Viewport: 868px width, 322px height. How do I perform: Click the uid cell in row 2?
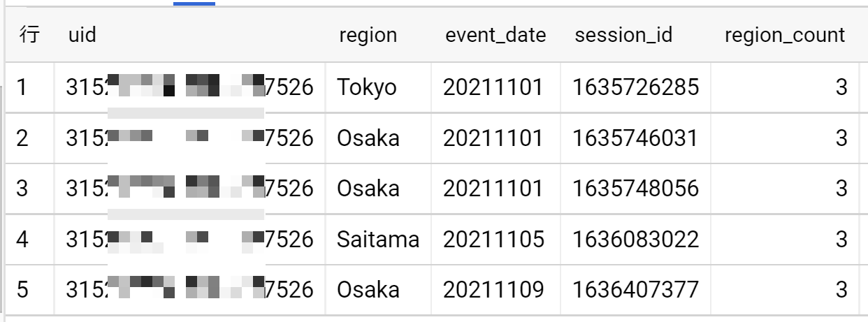189,138
